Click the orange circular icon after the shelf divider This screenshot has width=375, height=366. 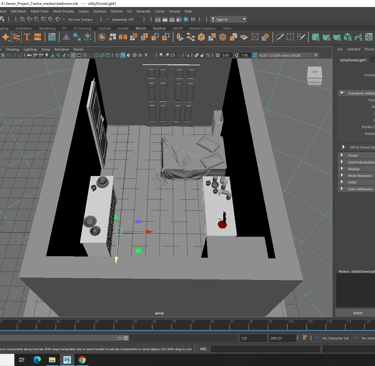coord(102,37)
